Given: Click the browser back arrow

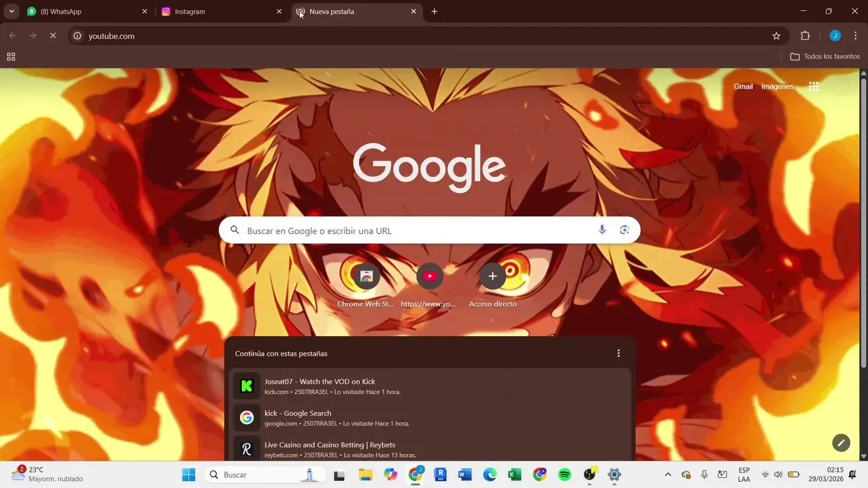Looking at the screenshot, I should (12, 36).
